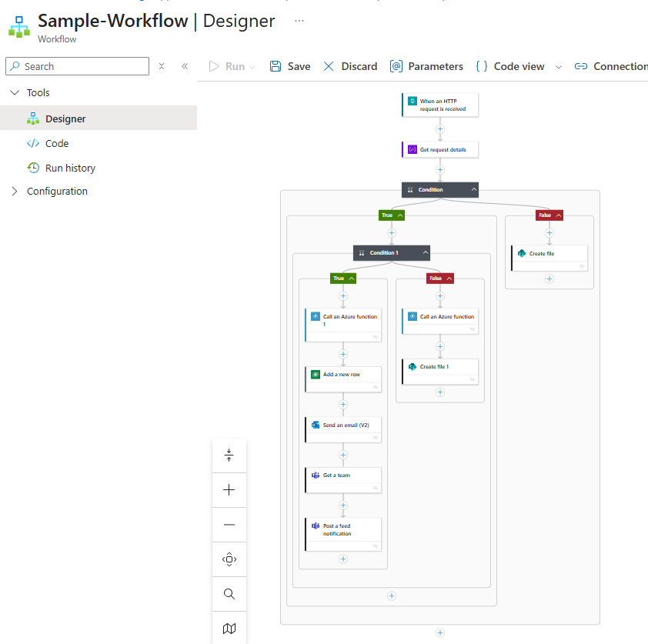Collapse the sidebar with double chevron
This screenshot has width=648, height=644.
[185, 66]
